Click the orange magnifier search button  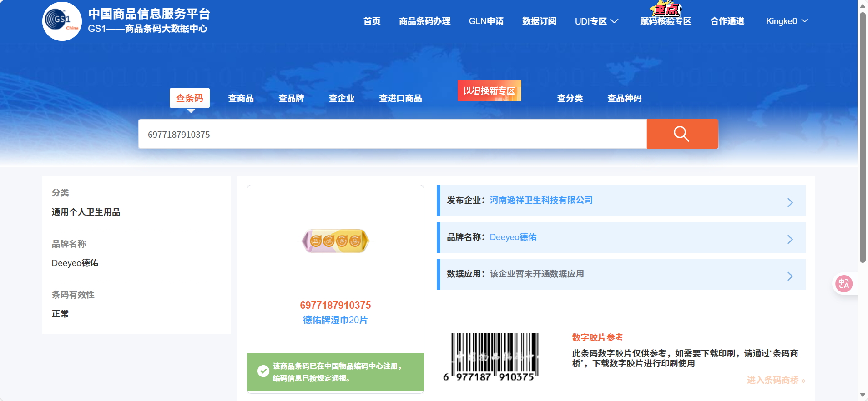[682, 134]
